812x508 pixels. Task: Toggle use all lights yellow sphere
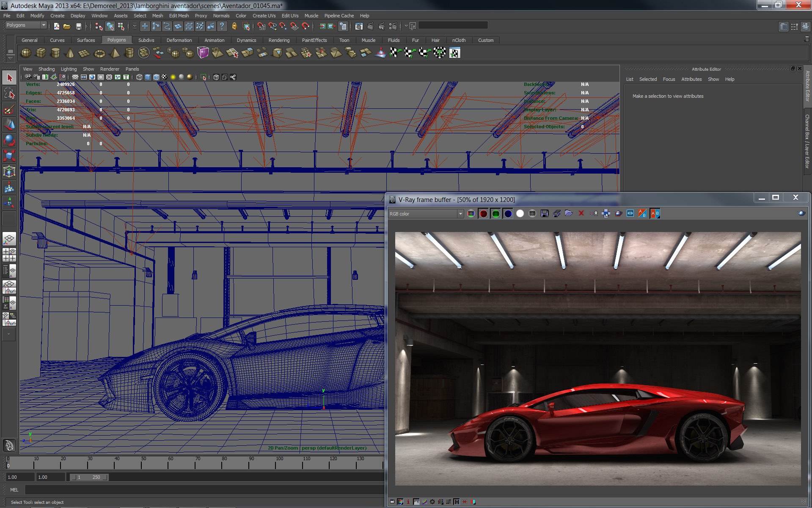[173, 77]
